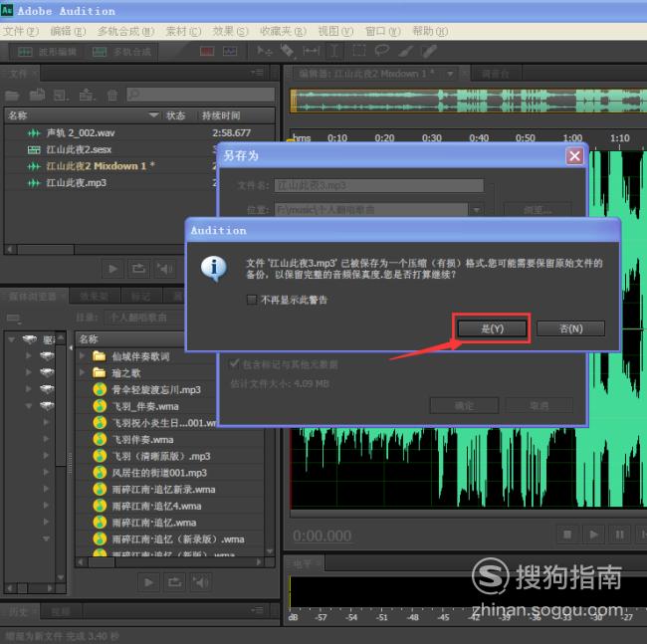This screenshot has width=647, height=644.
Task: Click the import file icon in Files panel
Action: (37, 96)
